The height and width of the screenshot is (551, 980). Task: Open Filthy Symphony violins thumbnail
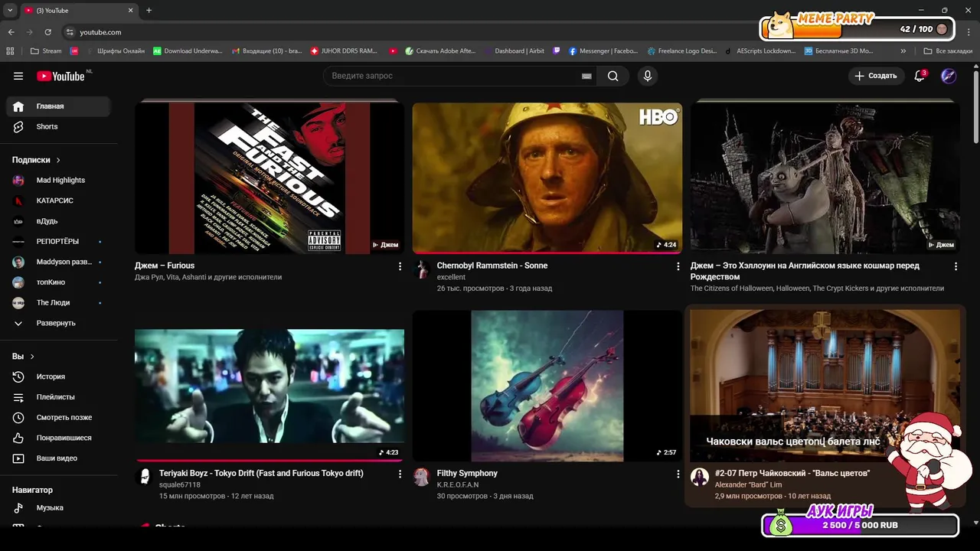coord(547,386)
